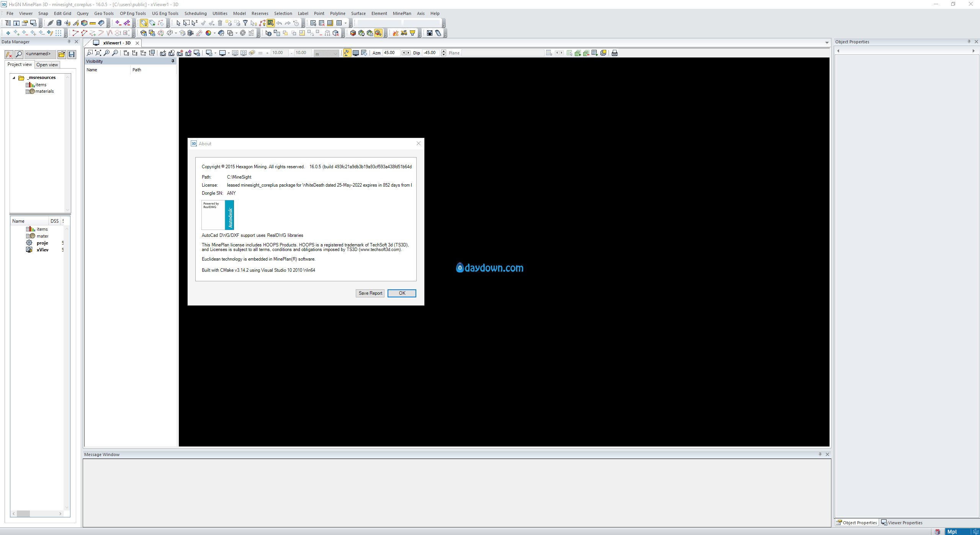Toggle the highlighted tag selection mode icon

point(144,23)
